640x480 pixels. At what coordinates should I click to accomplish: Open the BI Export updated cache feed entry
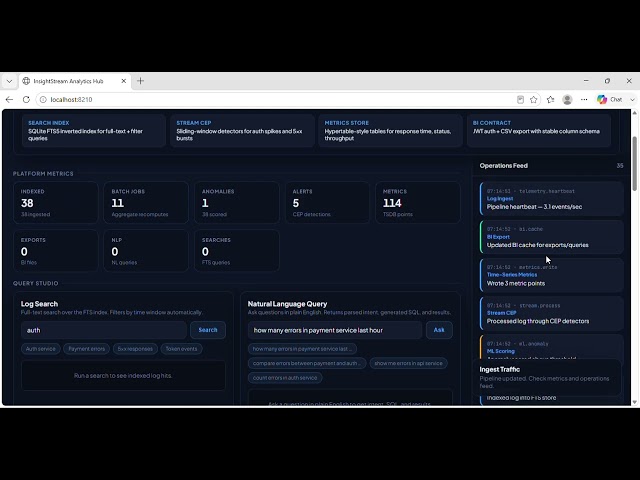pyautogui.click(x=552, y=237)
